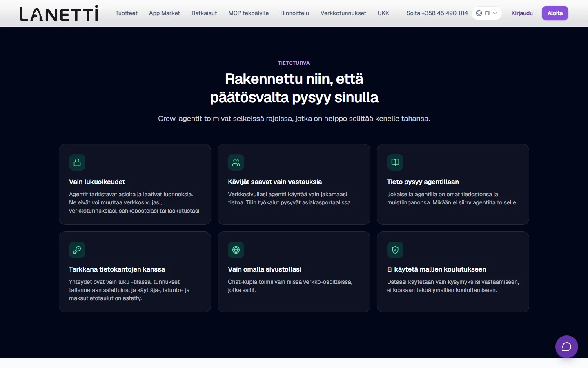Image resolution: width=588 pixels, height=368 pixels.
Task: Click the Verkkosivullasi agentti käyttää description
Action: click(x=290, y=198)
